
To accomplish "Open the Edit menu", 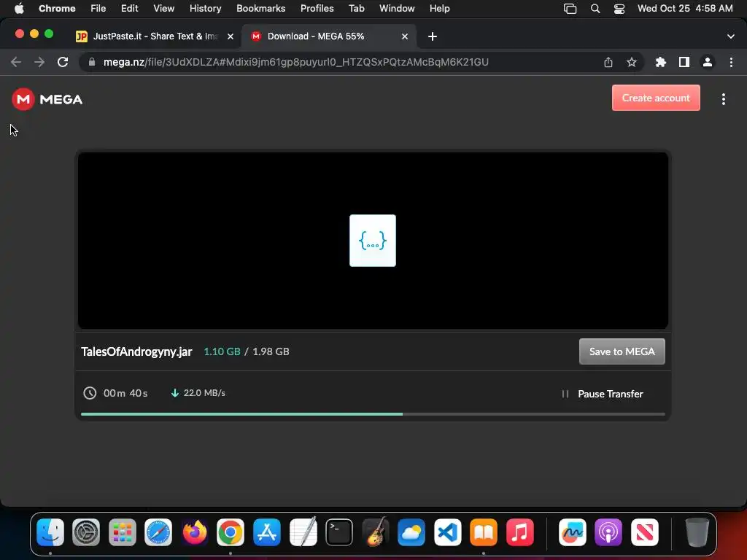I will [129, 8].
